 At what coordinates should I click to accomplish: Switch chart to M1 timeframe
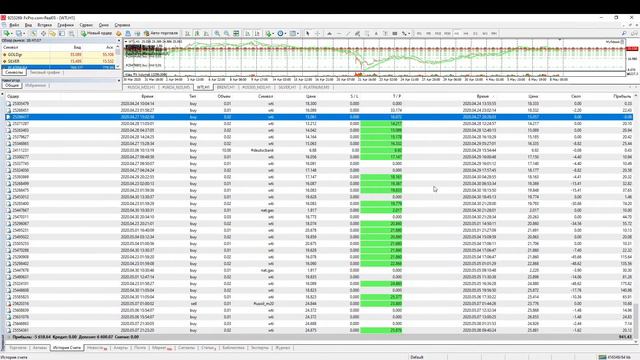click(419, 33)
